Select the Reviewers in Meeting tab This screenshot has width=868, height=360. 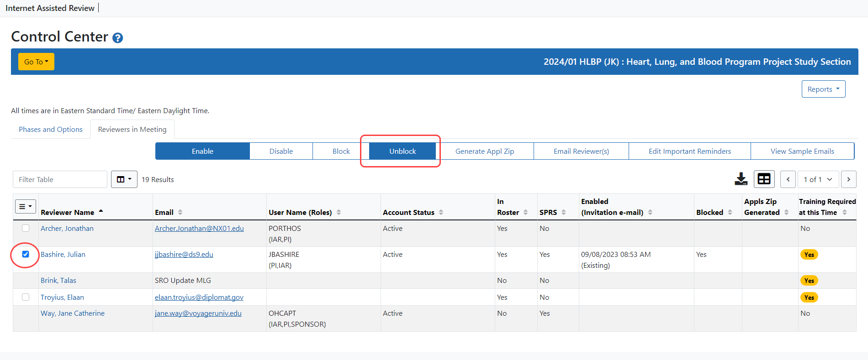pos(132,130)
